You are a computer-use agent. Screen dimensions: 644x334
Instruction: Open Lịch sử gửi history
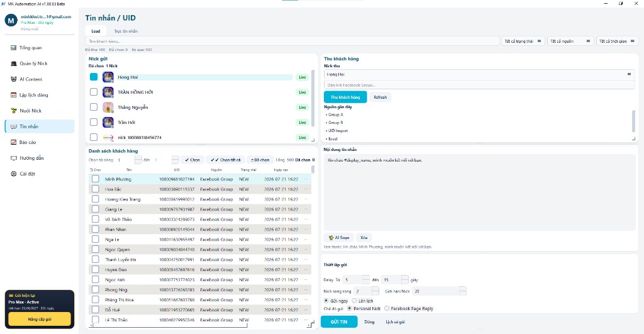395,321
